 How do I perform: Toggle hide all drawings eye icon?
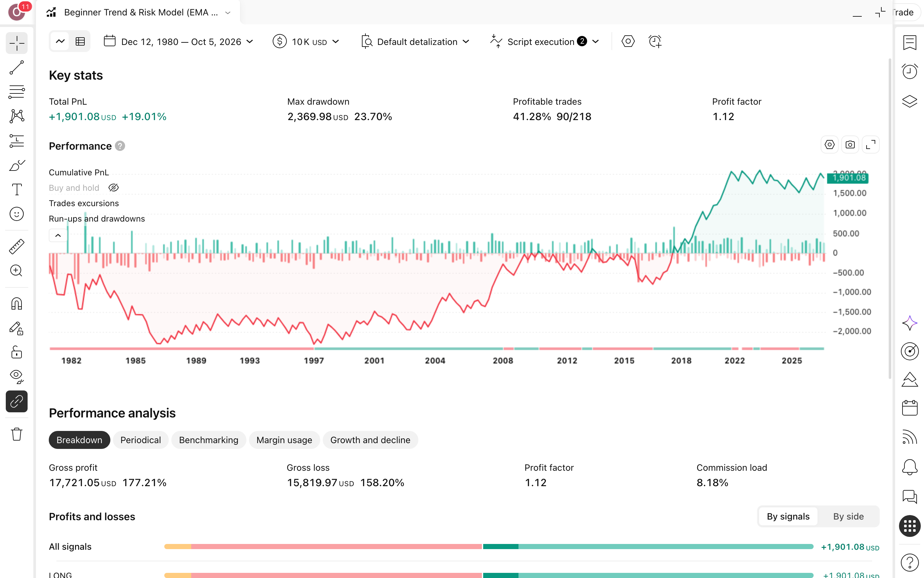(x=17, y=377)
